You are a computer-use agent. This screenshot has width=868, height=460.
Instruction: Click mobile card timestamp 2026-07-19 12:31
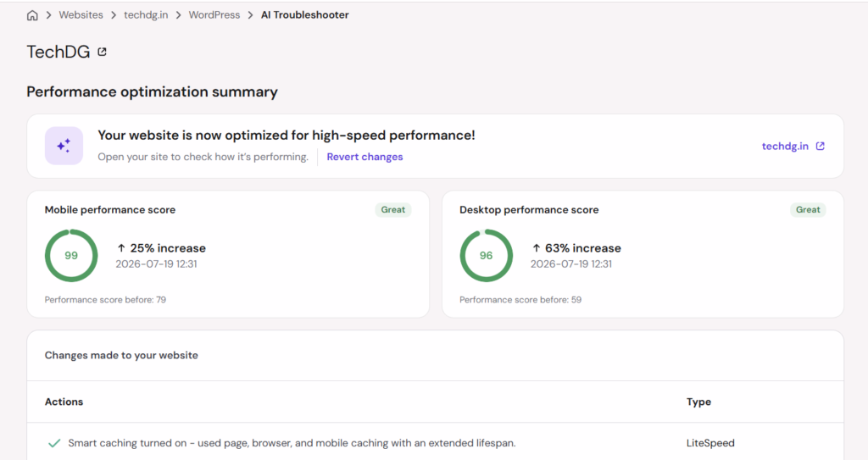[156, 264]
